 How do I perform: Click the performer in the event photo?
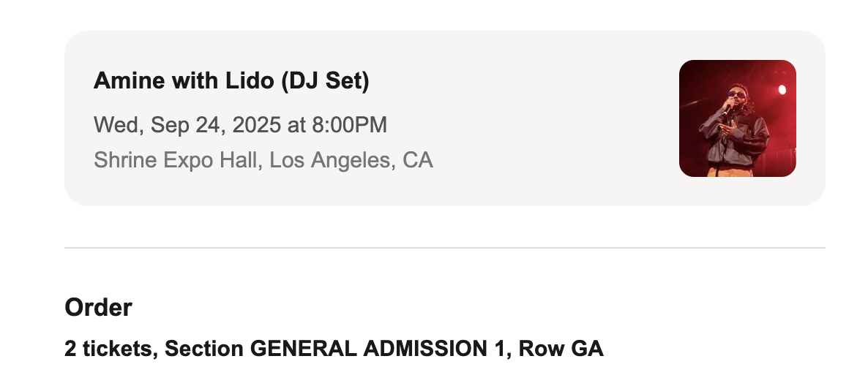(733, 132)
